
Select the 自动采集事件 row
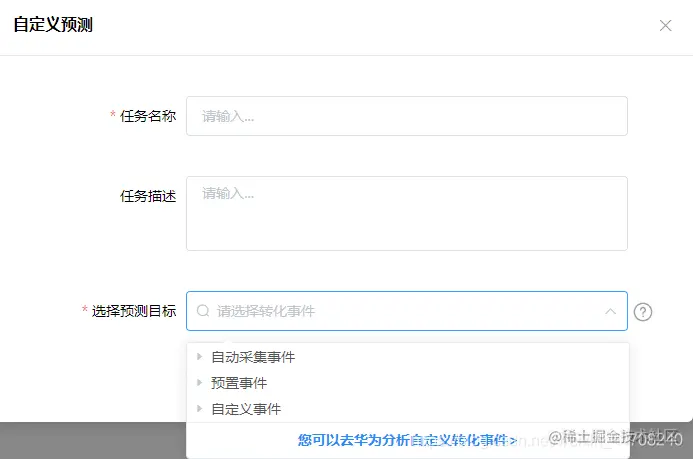(x=407, y=357)
